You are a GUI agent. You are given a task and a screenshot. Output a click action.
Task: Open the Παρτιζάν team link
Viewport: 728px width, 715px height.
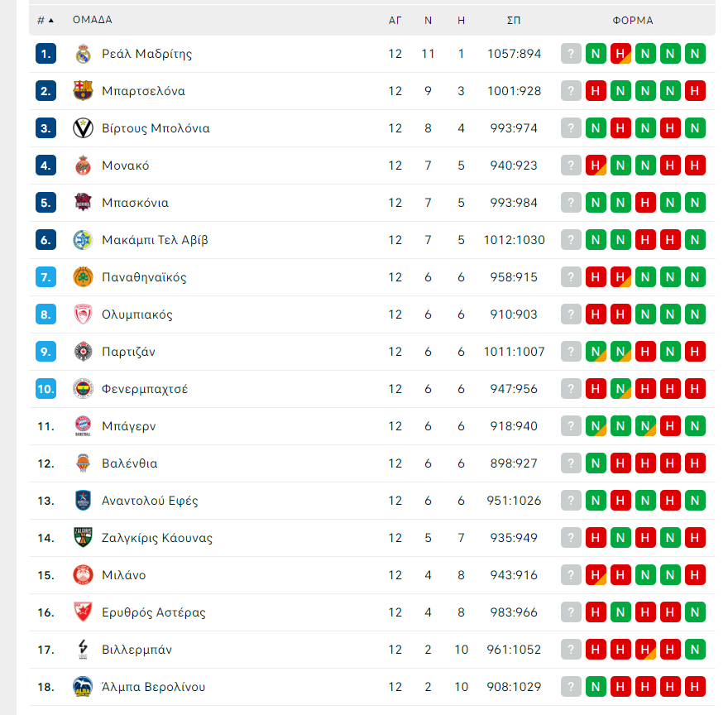128,352
